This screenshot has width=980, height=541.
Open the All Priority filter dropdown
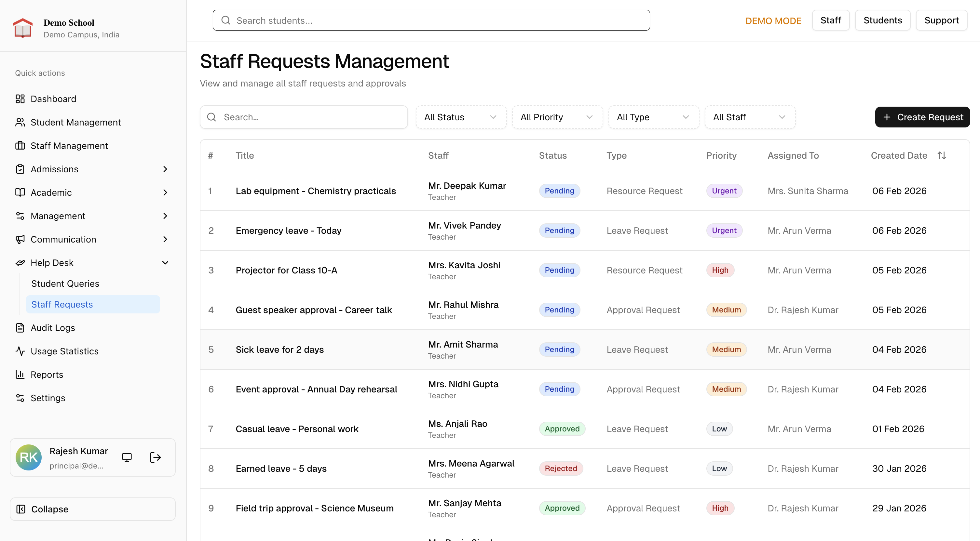click(557, 117)
